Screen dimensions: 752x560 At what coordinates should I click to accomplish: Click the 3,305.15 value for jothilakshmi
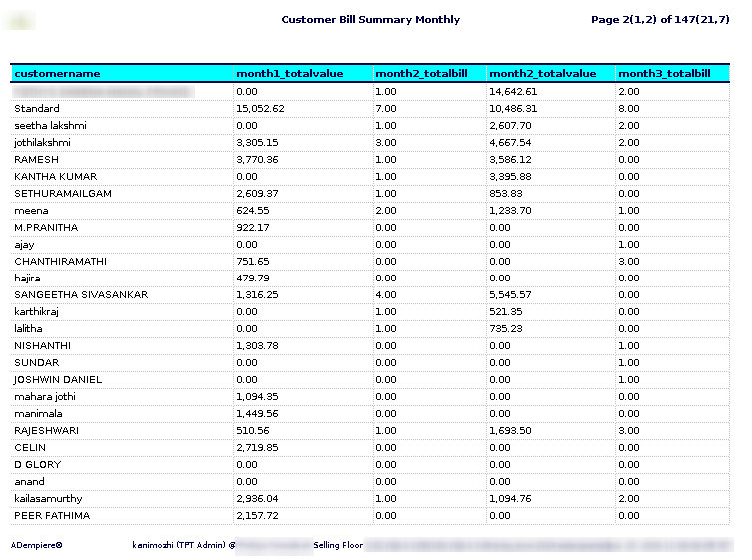click(257, 143)
